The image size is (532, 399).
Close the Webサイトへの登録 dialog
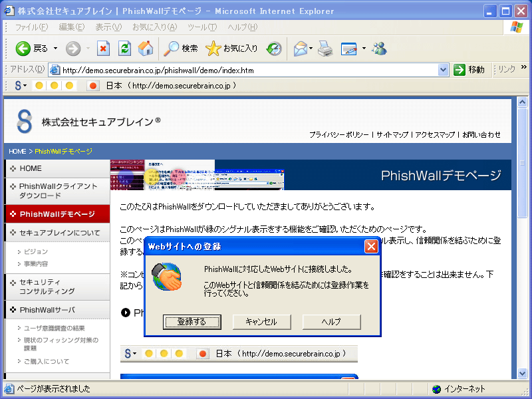coord(371,246)
